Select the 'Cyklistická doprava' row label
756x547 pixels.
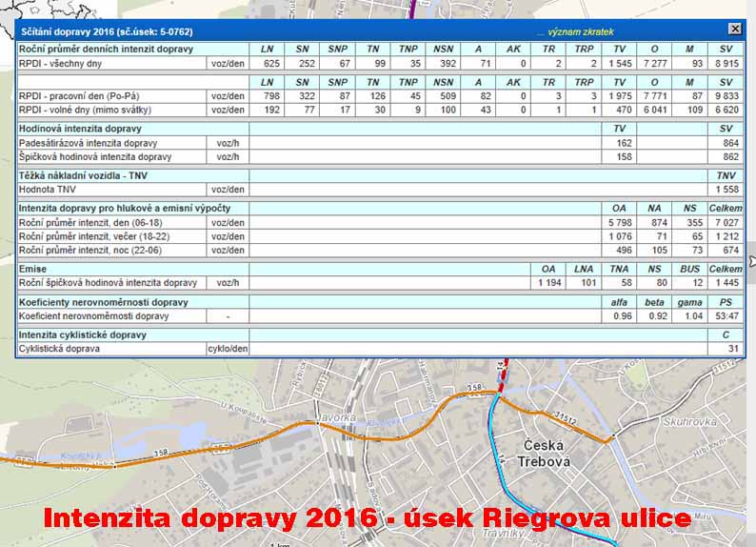tap(59, 349)
